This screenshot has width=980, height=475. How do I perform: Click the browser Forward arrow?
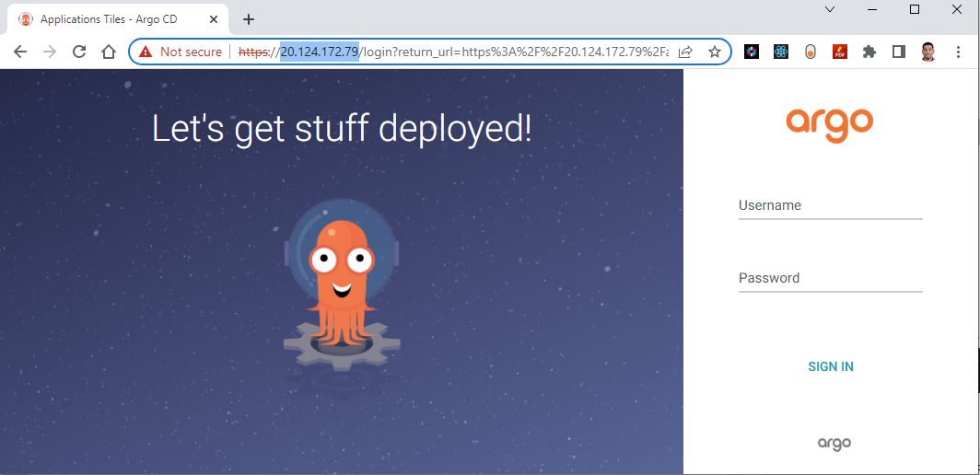click(50, 52)
